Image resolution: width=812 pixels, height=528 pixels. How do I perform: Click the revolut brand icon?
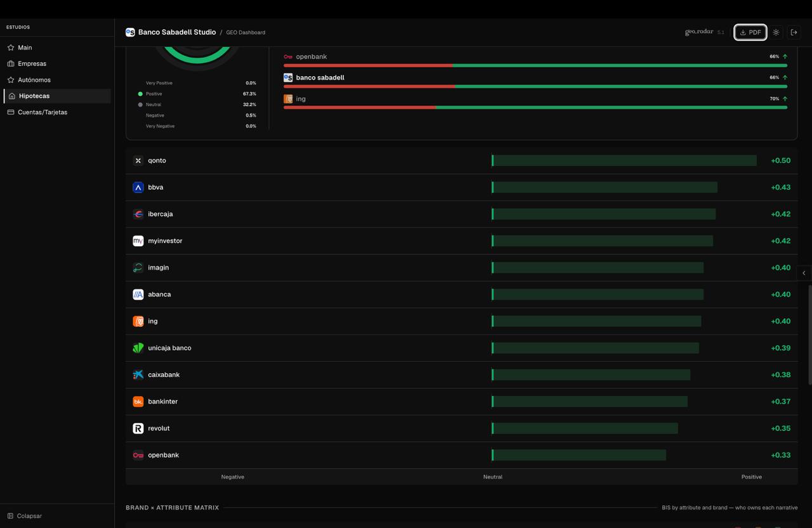(138, 428)
